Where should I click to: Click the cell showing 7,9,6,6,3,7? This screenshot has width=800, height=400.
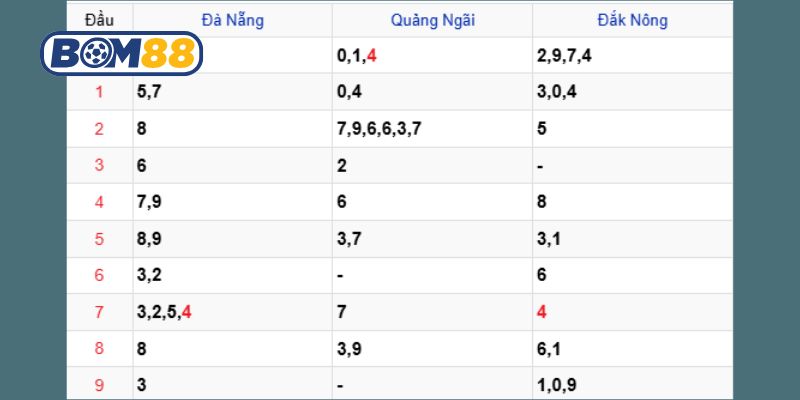pos(381,129)
